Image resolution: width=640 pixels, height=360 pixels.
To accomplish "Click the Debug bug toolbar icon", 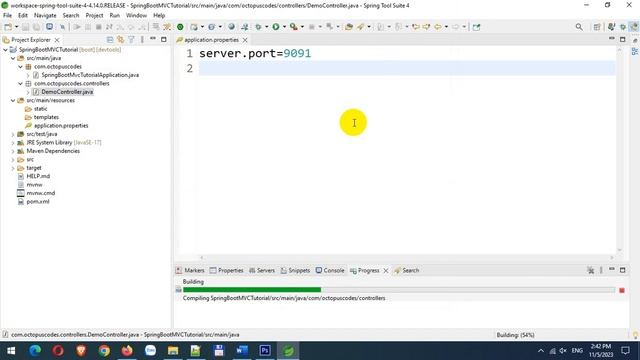I will coord(258,27).
